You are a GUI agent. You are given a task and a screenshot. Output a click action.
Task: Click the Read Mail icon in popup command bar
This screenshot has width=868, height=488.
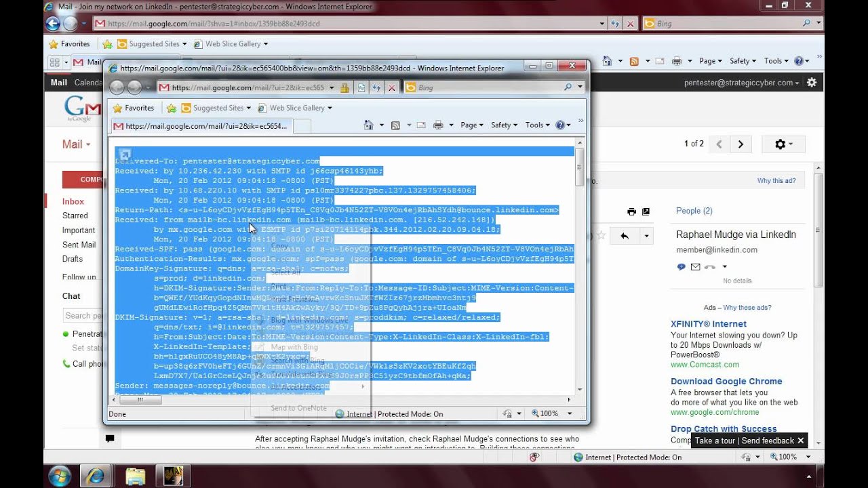click(x=420, y=125)
